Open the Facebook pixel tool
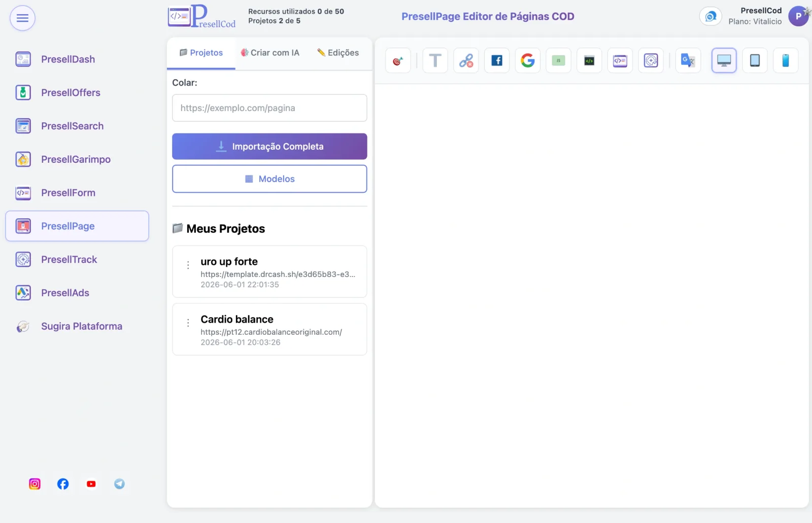Viewport: 812px width, 523px height. click(x=497, y=61)
